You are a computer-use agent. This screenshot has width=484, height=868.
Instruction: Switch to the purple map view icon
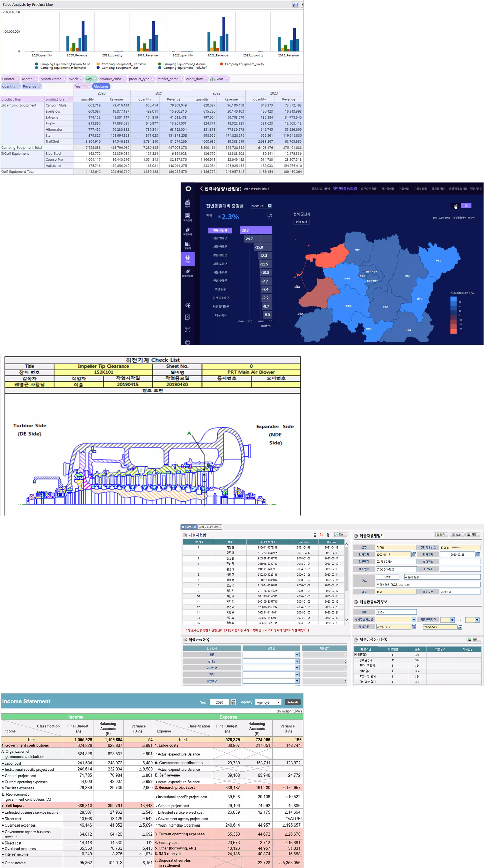coord(466,206)
